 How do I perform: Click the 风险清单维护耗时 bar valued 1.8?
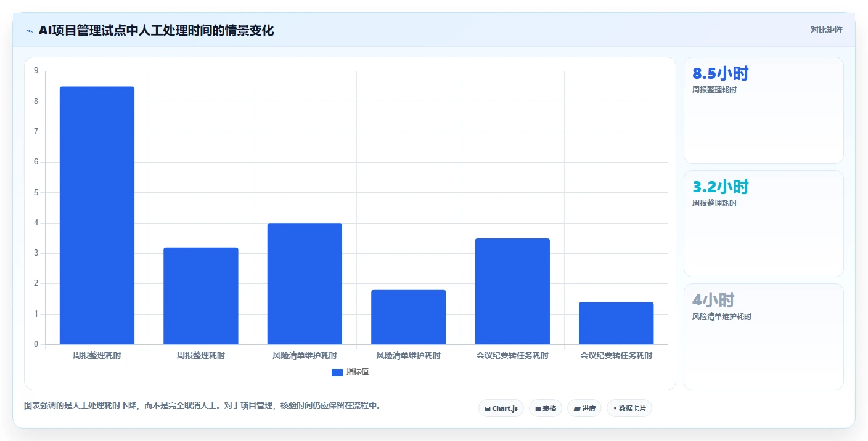(409, 317)
